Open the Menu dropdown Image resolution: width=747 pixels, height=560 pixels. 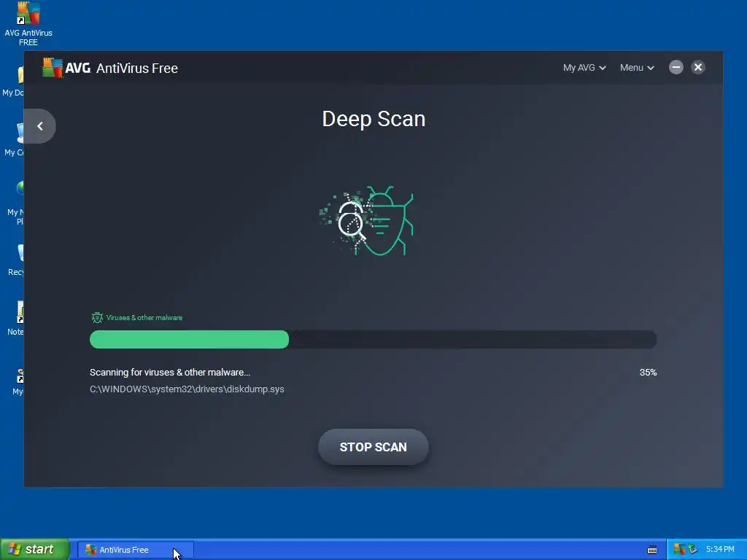pyautogui.click(x=636, y=68)
